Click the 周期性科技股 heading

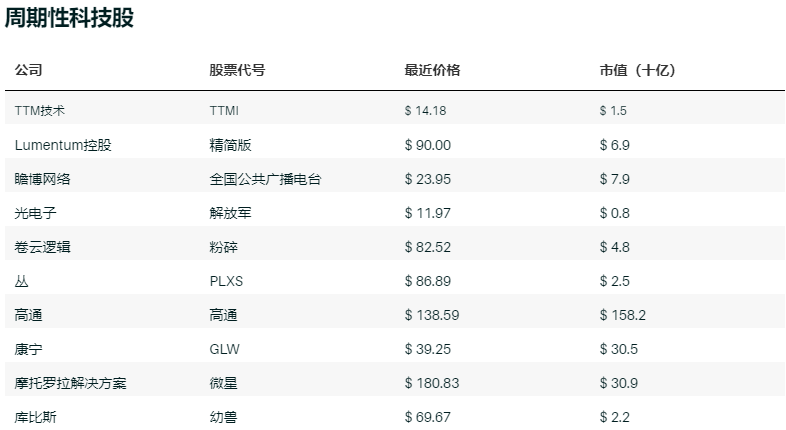pos(69,18)
